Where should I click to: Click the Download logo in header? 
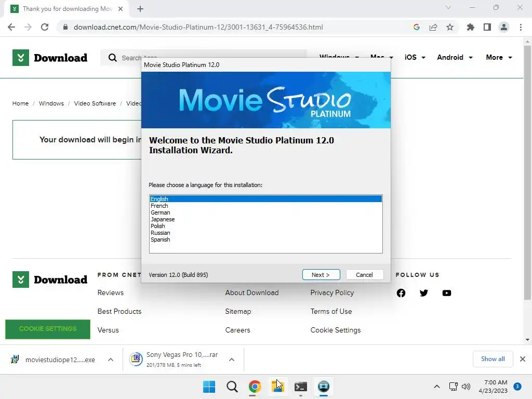pyautogui.click(x=50, y=58)
